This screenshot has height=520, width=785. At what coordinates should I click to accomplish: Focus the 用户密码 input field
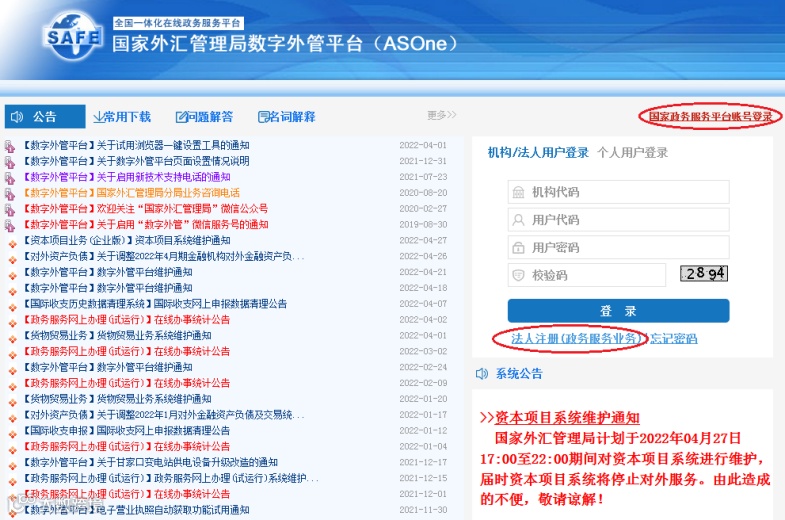[x=618, y=248]
